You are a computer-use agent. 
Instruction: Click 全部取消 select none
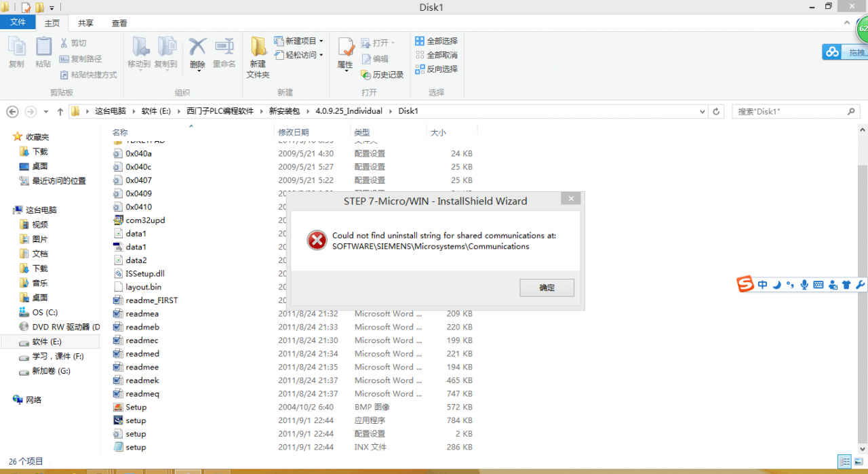pos(436,55)
